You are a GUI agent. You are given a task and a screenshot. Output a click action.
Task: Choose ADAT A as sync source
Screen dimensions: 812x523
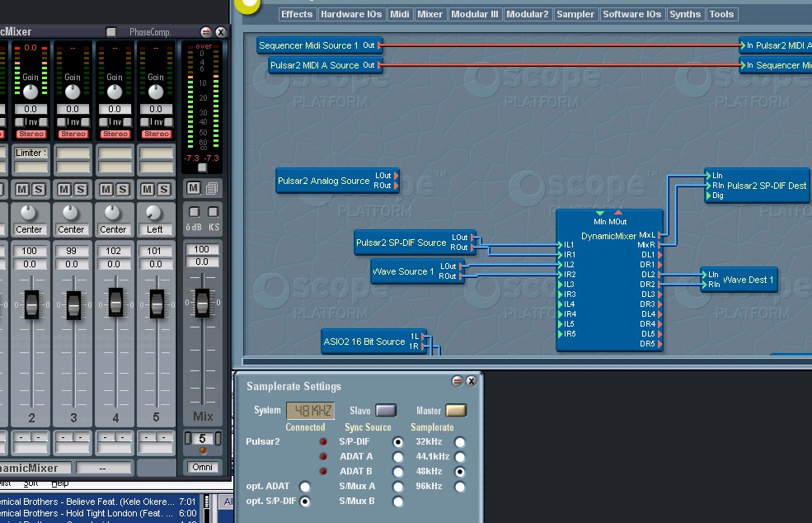[398, 457]
